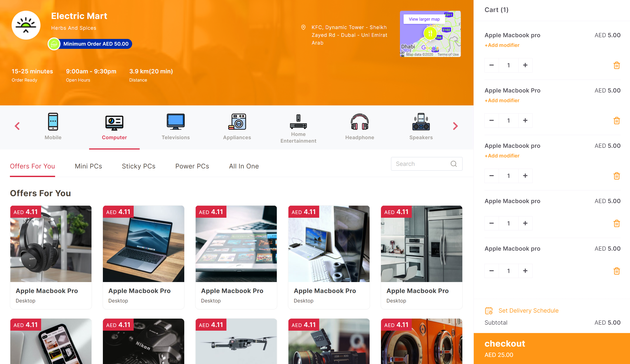Decrease quantity of first cart item

(x=492, y=65)
